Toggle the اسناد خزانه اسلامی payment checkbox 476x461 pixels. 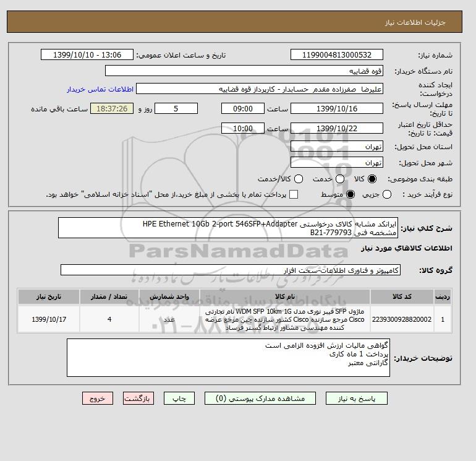coord(294,194)
